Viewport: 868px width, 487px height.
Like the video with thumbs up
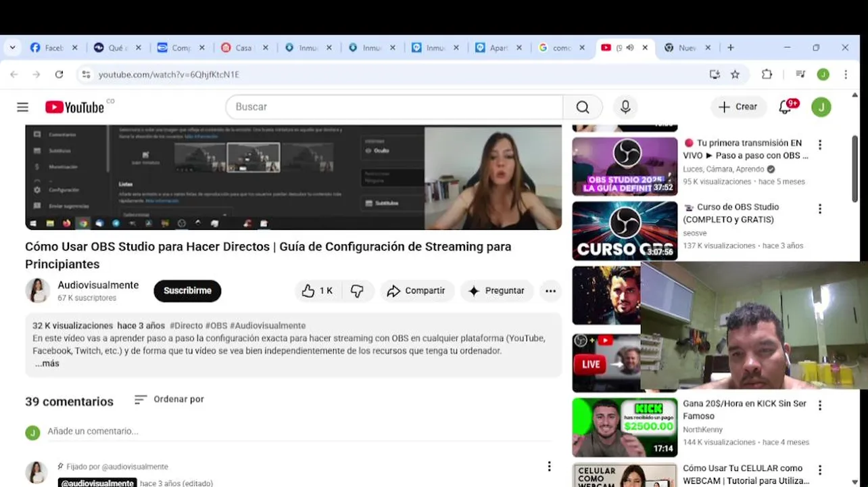point(317,291)
